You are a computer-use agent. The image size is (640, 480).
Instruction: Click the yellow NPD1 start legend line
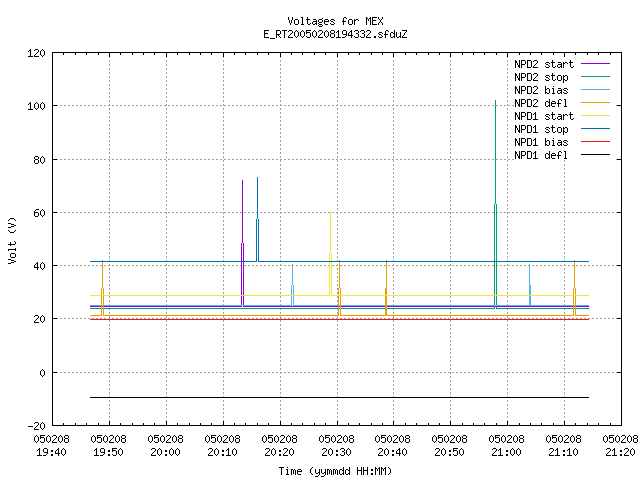click(x=595, y=116)
